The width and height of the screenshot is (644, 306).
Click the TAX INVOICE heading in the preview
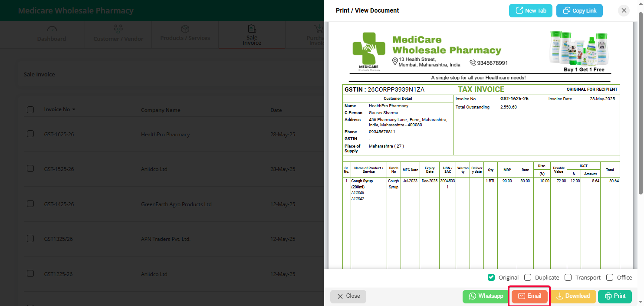481,89
